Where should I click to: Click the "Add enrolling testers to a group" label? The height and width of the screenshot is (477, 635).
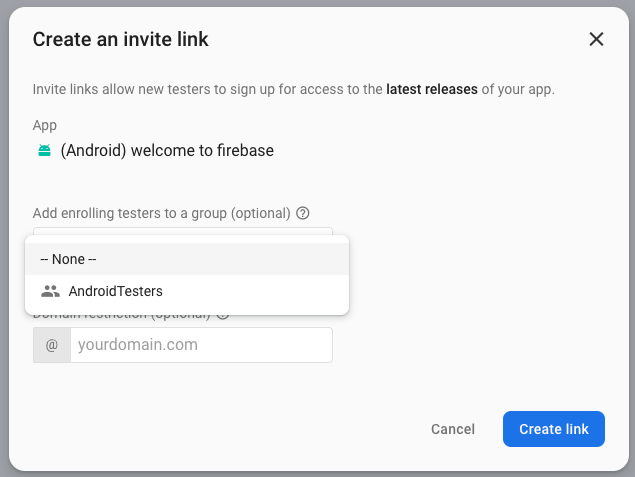tap(161, 213)
